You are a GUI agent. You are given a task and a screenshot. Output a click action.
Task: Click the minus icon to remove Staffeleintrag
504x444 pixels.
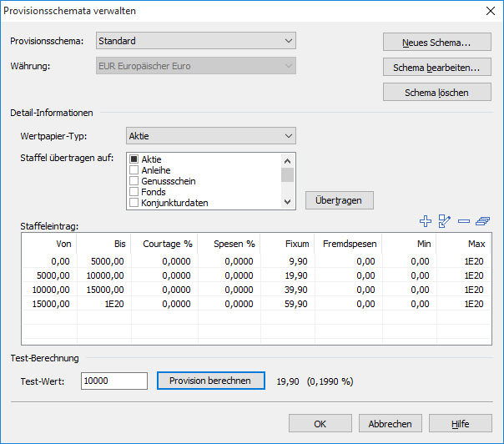pos(464,221)
